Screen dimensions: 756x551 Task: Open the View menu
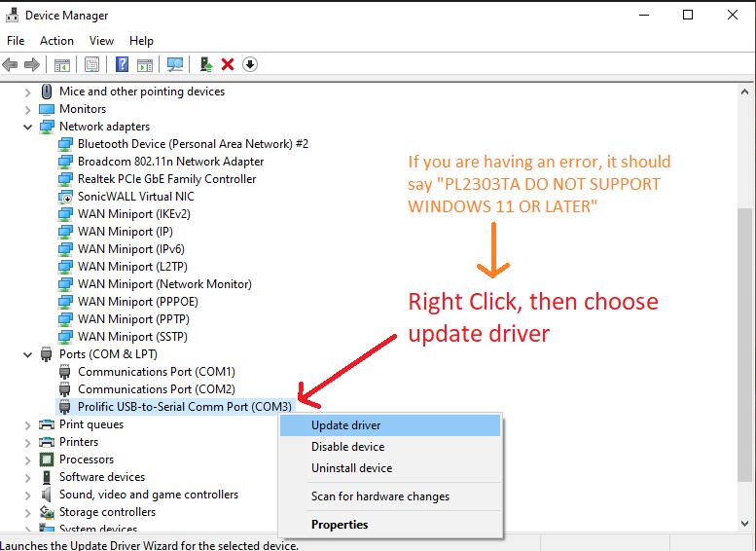click(101, 41)
